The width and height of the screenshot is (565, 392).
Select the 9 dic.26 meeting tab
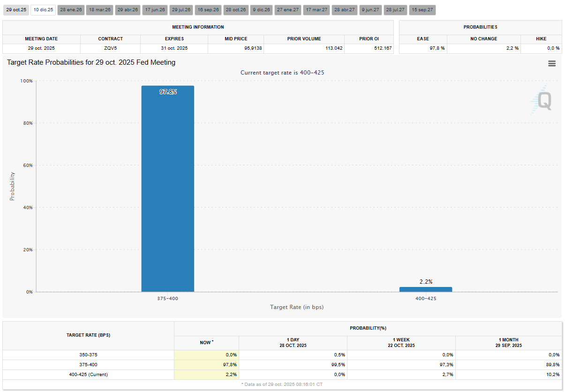point(262,10)
